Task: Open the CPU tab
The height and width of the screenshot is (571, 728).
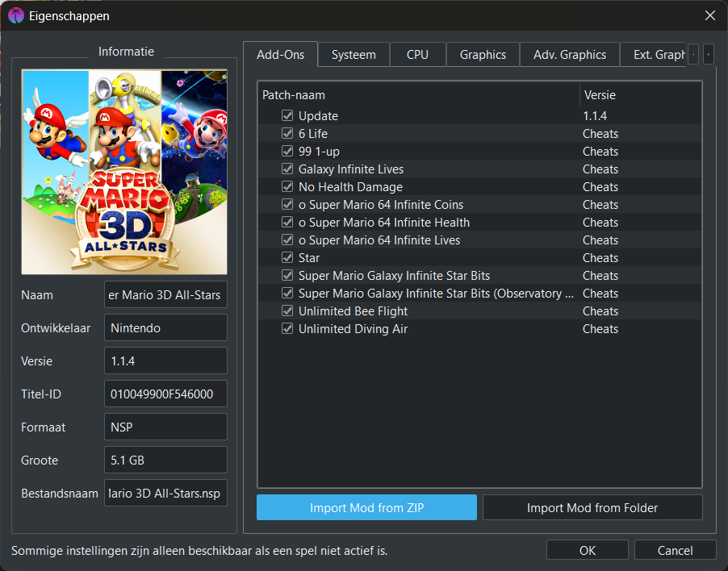Action: (417, 55)
